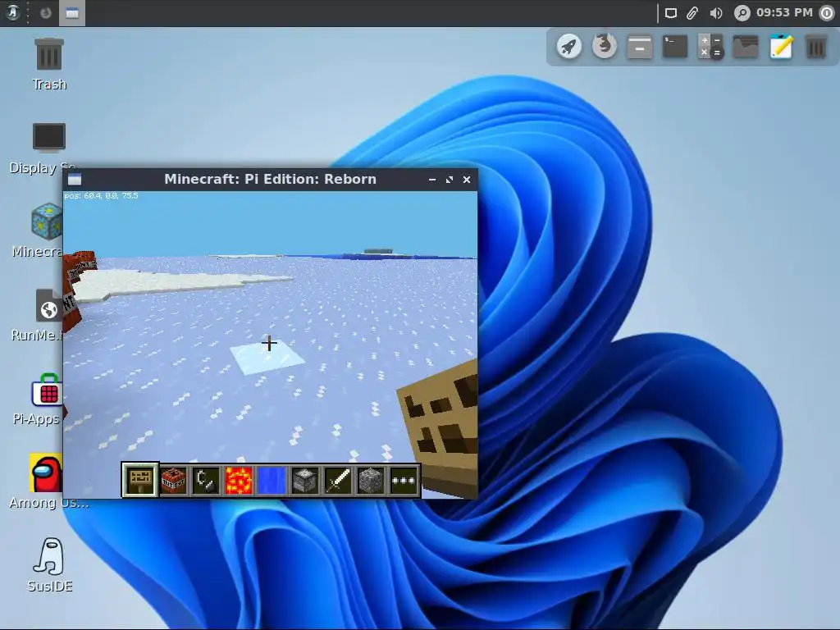Open inventory with three-dots hotbar button
The height and width of the screenshot is (630, 840).
pyautogui.click(x=404, y=480)
